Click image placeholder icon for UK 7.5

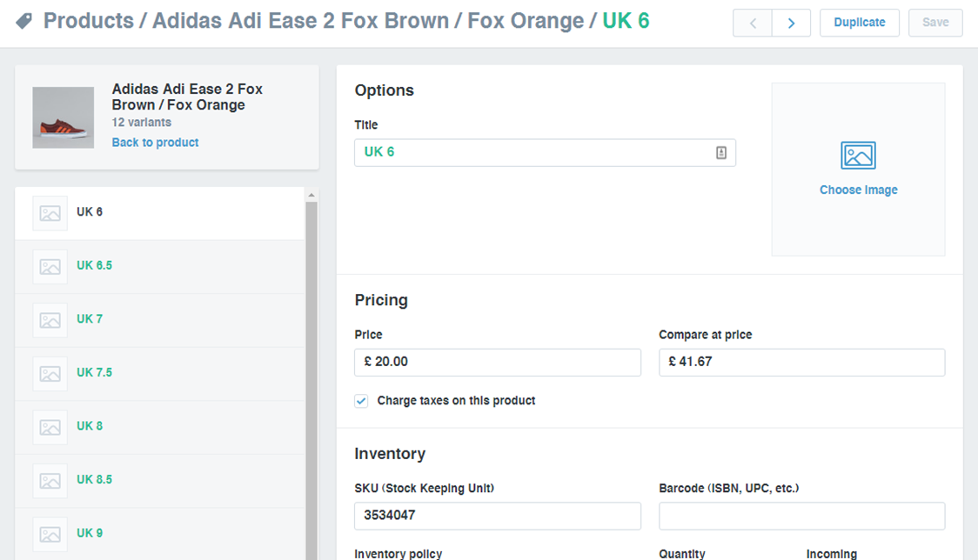coord(50,374)
